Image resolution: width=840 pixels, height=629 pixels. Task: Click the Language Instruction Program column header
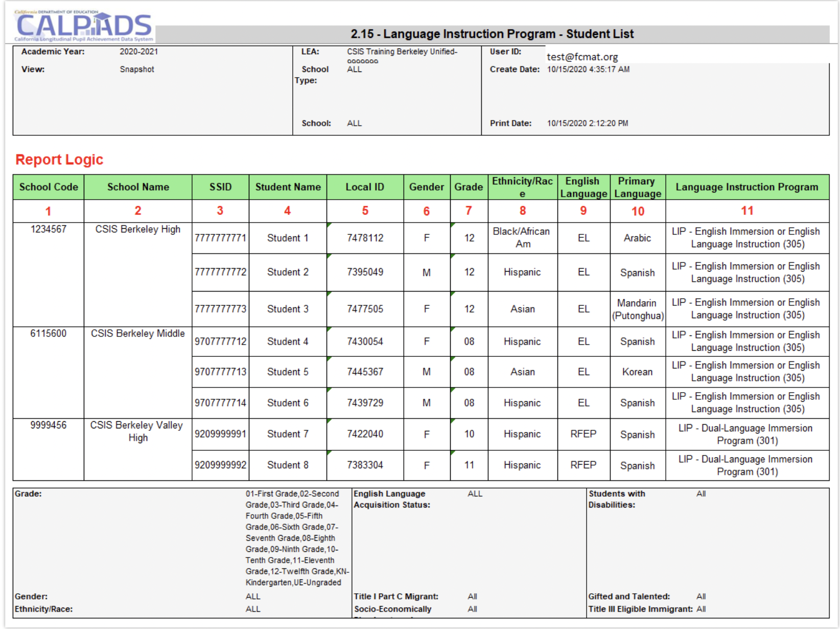pos(747,187)
